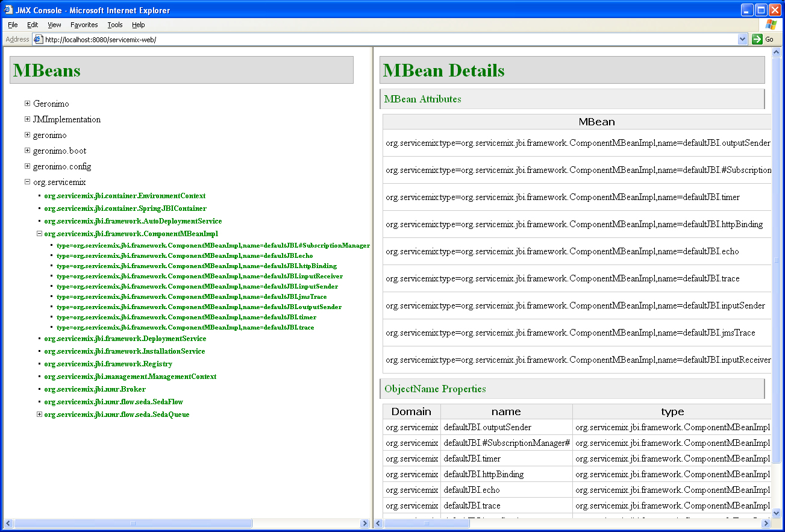Click the Windows flag logo in the menu bar

[771, 25]
